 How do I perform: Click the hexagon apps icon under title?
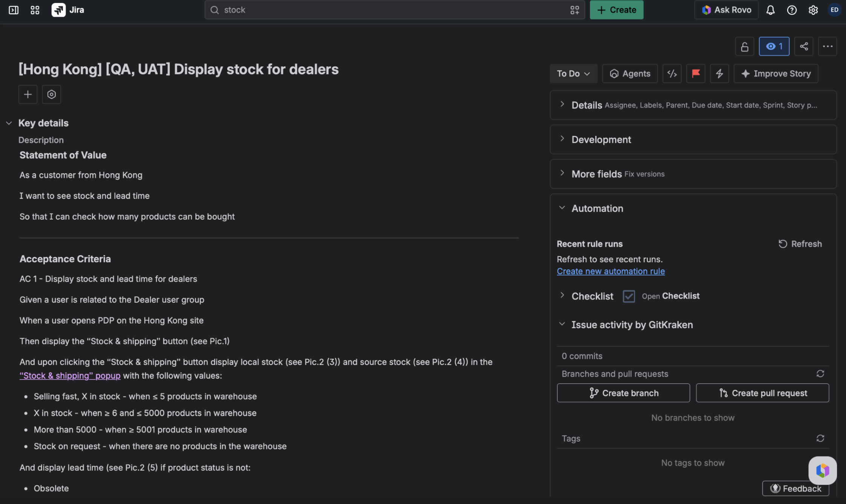click(52, 94)
